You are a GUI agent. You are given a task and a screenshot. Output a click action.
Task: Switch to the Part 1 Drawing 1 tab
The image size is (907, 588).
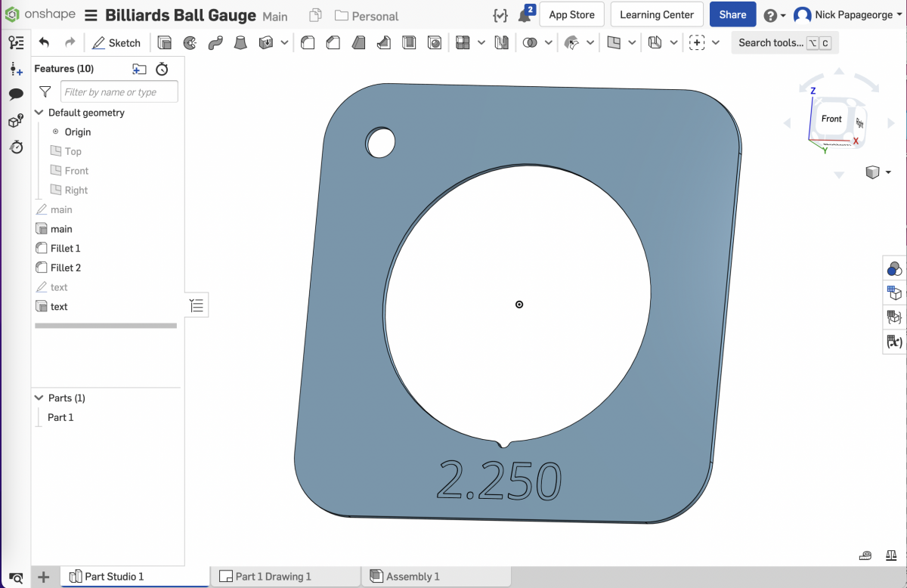coord(273,577)
